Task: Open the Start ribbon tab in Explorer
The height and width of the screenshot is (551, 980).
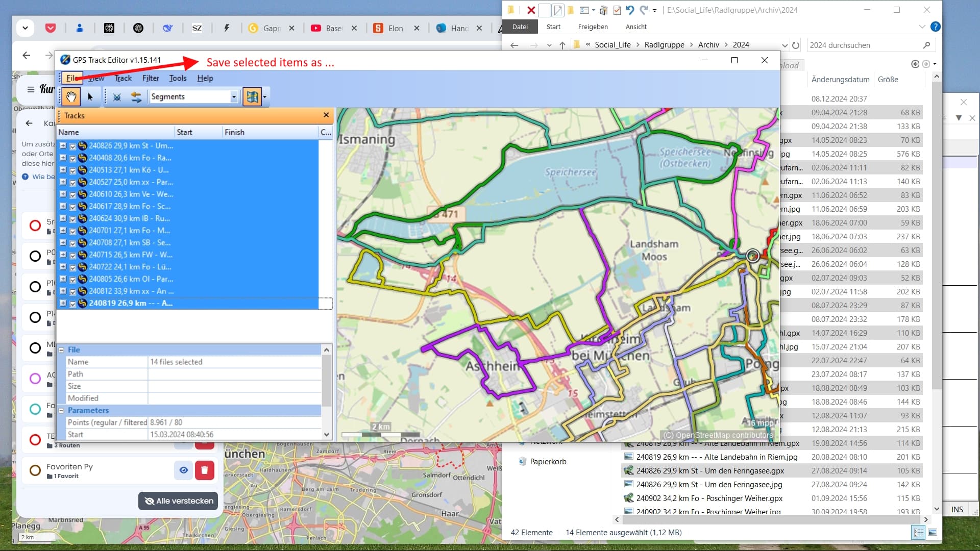Action: click(553, 27)
